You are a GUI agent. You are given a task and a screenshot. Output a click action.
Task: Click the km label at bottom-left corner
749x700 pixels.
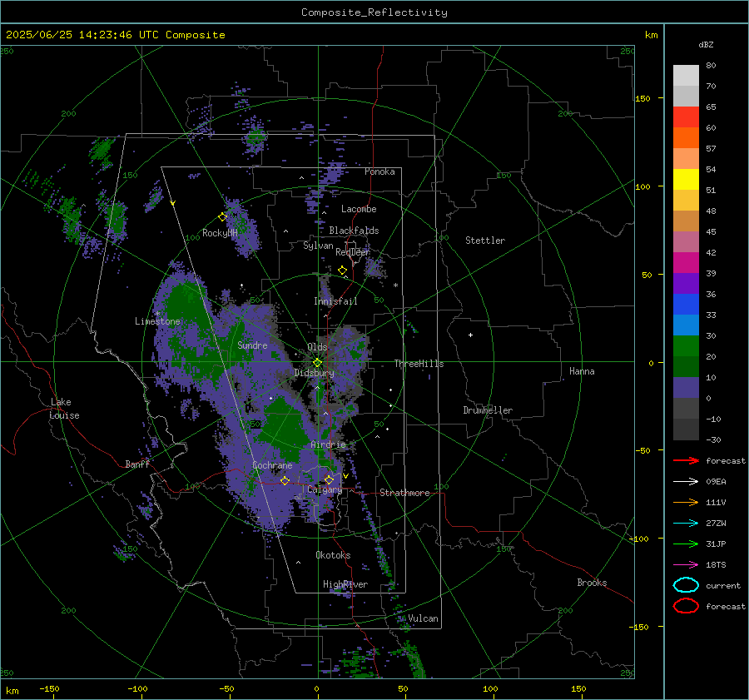point(12,691)
